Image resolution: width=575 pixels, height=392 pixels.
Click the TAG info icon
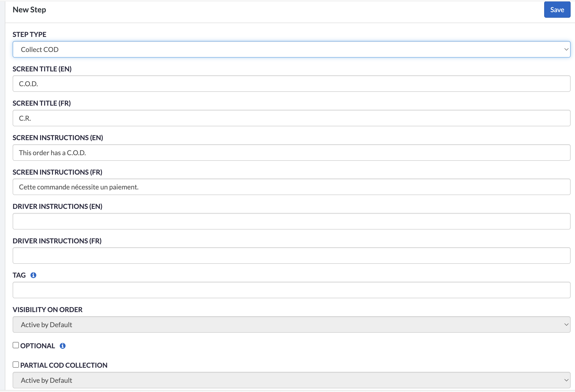34,275
